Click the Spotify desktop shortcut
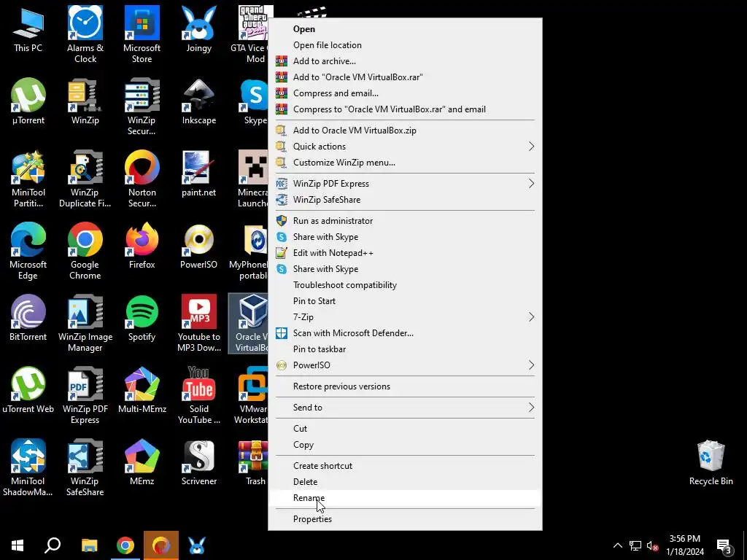This screenshot has width=747, height=560. pos(142,318)
